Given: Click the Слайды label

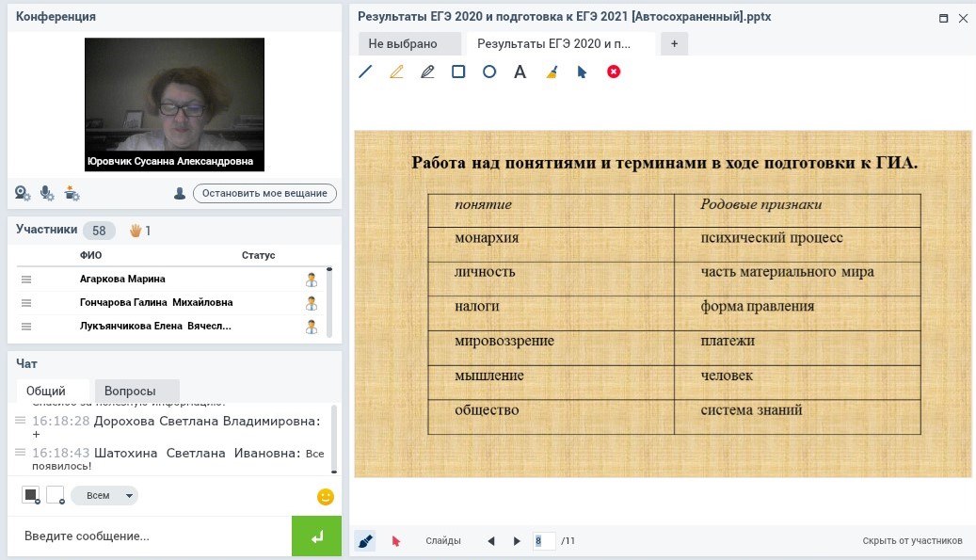Looking at the screenshot, I should click(x=443, y=541).
